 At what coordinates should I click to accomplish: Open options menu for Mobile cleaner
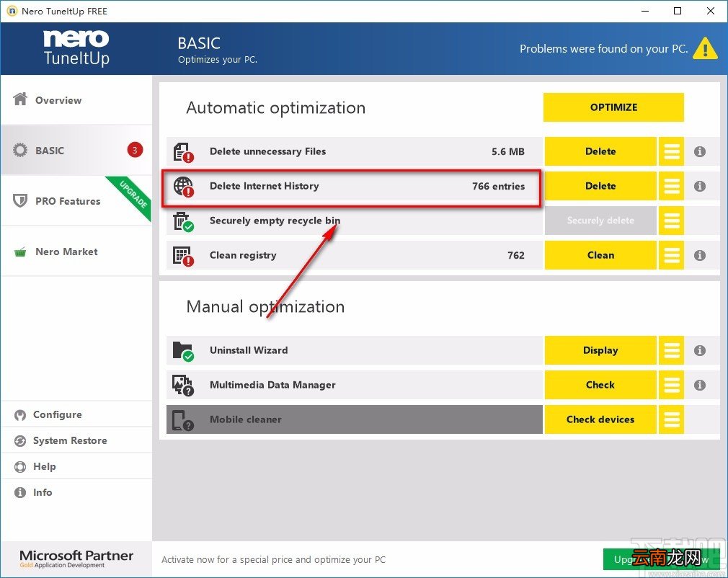tap(671, 419)
